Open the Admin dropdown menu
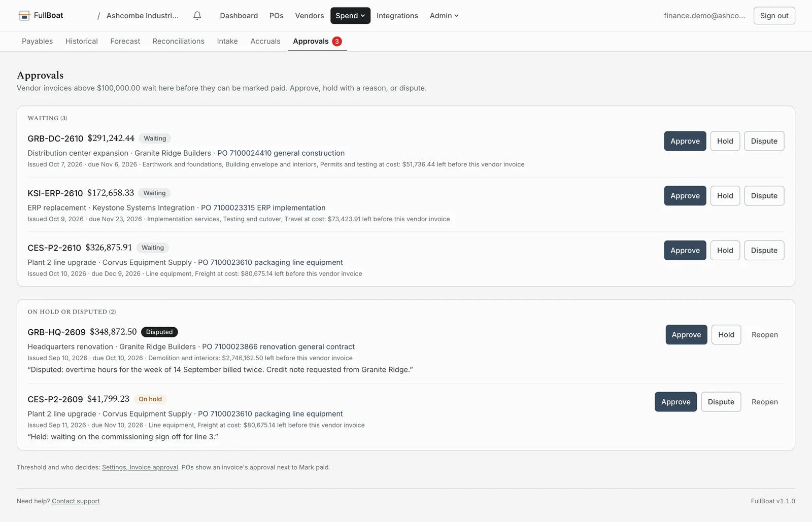The height and width of the screenshot is (522, 812). (x=444, y=16)
